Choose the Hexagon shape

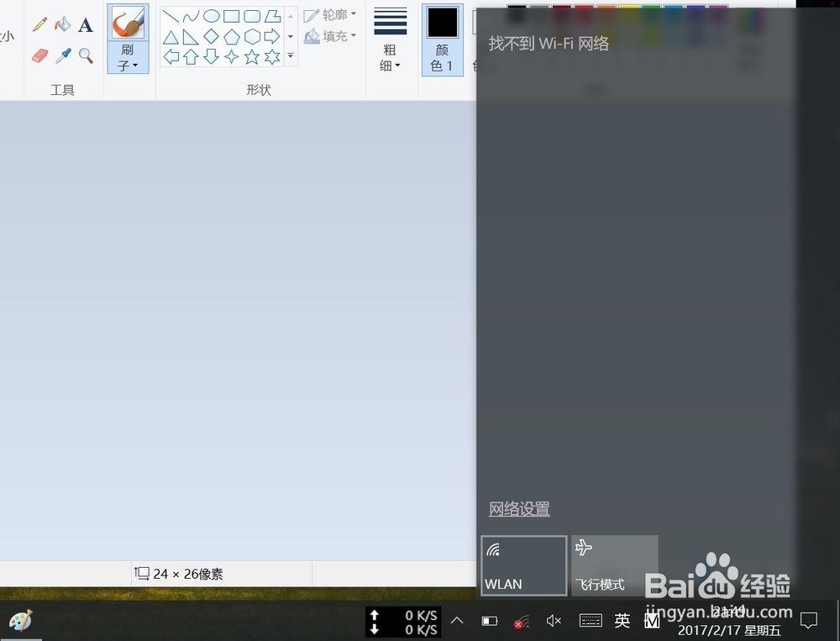252,37
